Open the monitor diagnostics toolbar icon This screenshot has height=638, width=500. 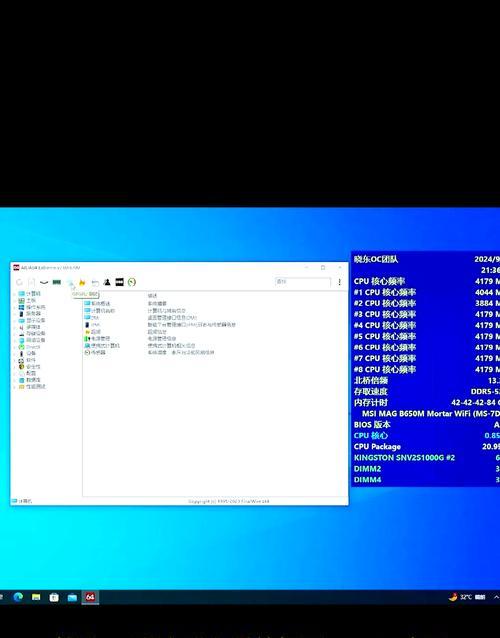pos(95,282)
